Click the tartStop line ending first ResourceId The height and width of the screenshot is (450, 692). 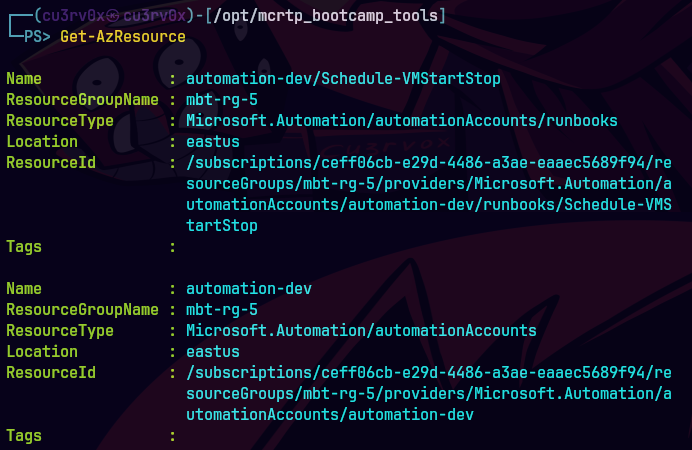[x=222, y=226]
